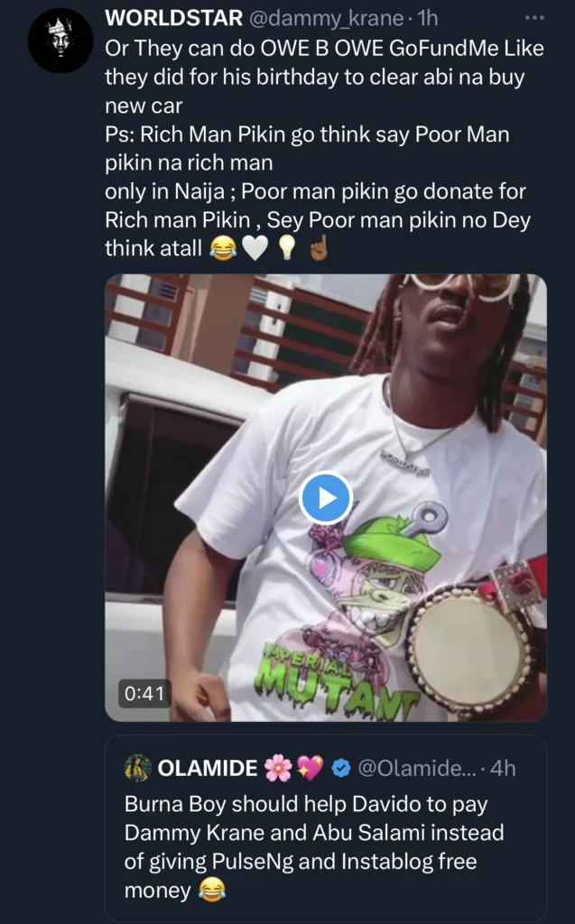
Task: Click the Imperial Mutant shirt graphic in video
Action: [x=361, y=614]
